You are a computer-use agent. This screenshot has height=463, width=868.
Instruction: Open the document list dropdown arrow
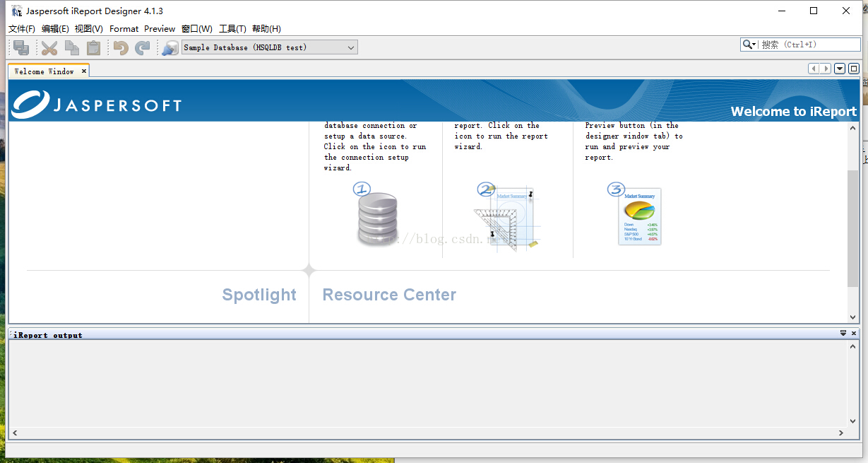[840, 69]
